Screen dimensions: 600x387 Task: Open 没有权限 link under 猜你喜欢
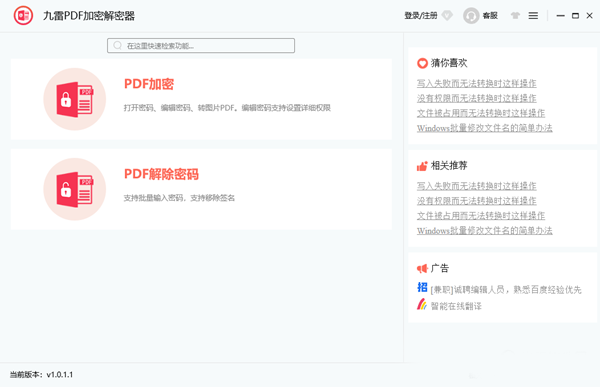click(476, 98)
